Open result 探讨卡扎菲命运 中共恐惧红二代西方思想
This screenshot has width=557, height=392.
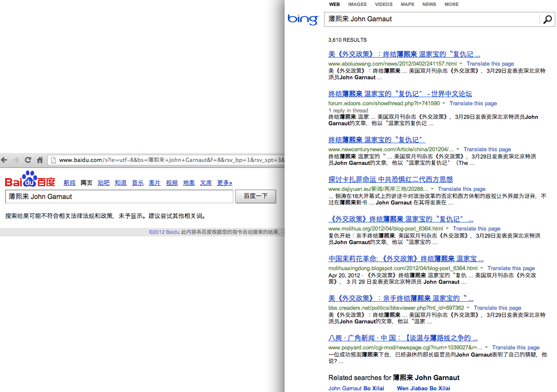coord(391,180)
